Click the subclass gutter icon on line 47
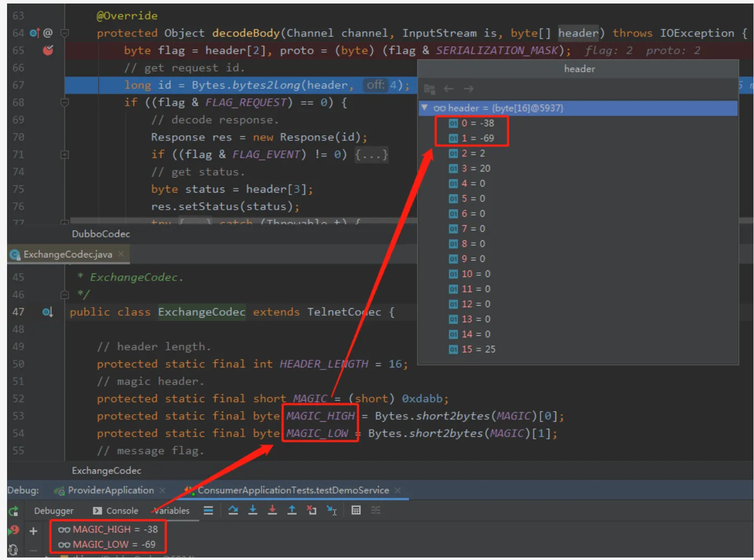This screenshot has height=560, width=754. (x=47, y=312)
